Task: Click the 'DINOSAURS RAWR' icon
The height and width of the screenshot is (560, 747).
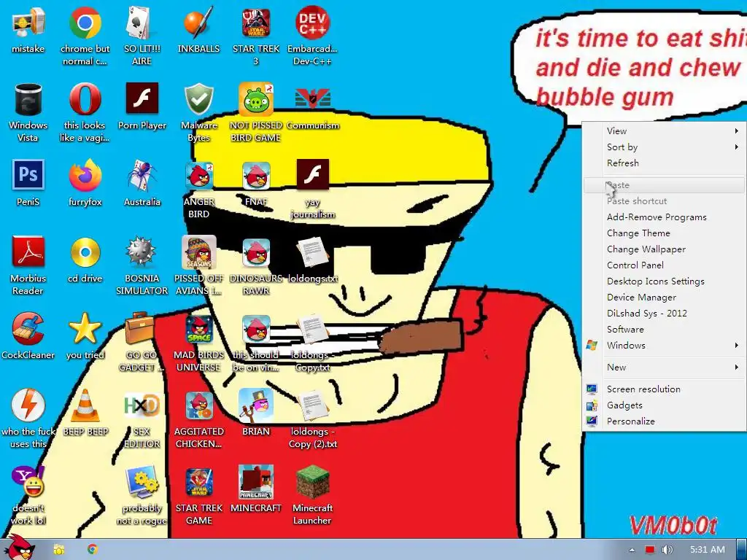Action: tap(256, 265)
